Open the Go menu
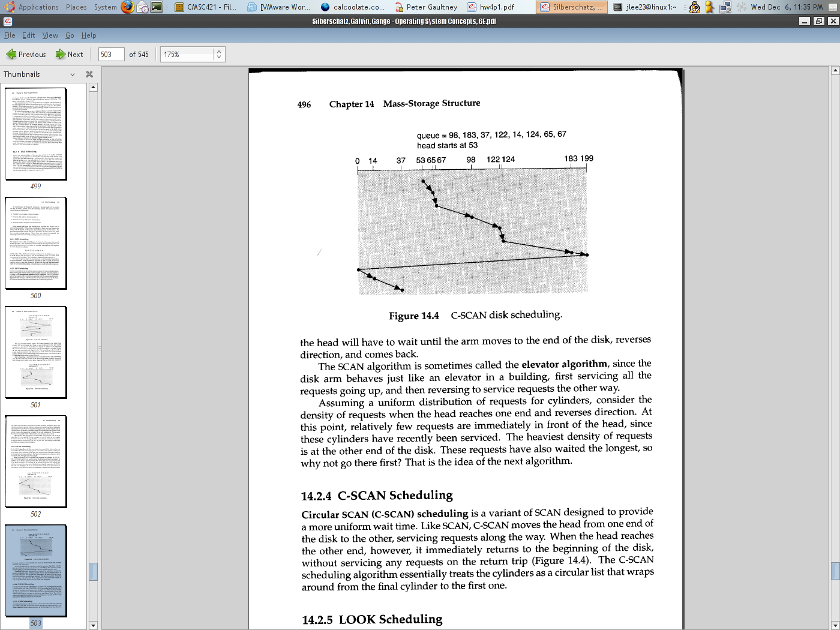Image resolution: width=840 pixels, height=630 pixels. (70, 35)
